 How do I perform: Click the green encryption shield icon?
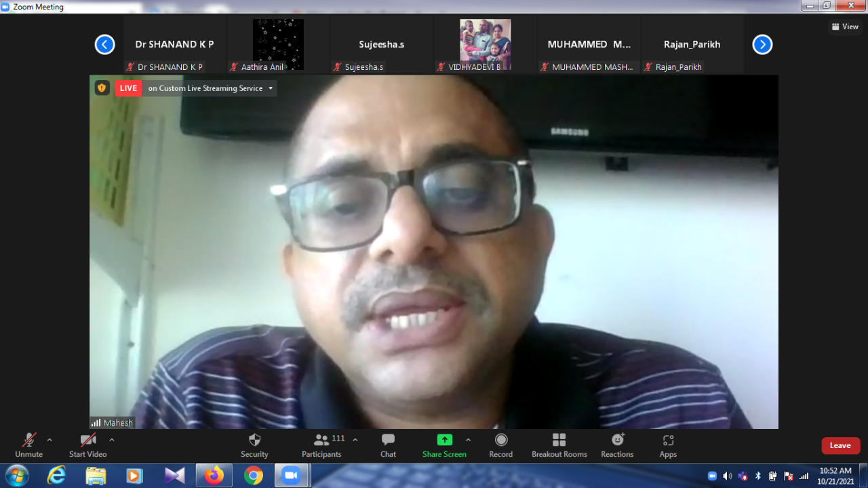tap(102, 88)
